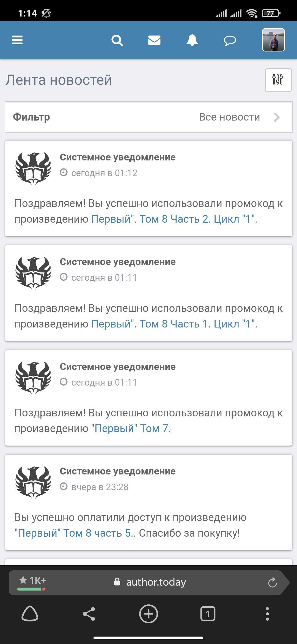Open a new browser tab
The height and width of the screenshot is (644, 297).
(x=148, y=613)
